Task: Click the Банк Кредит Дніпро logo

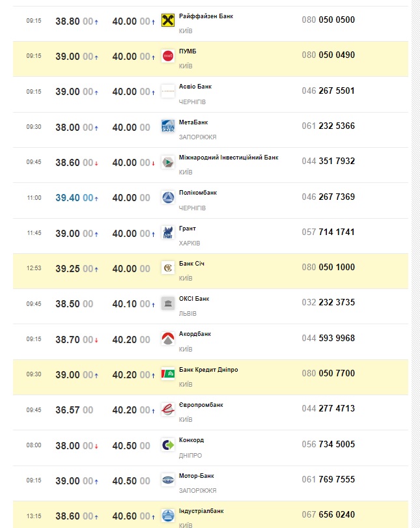Action: point(168,374)
